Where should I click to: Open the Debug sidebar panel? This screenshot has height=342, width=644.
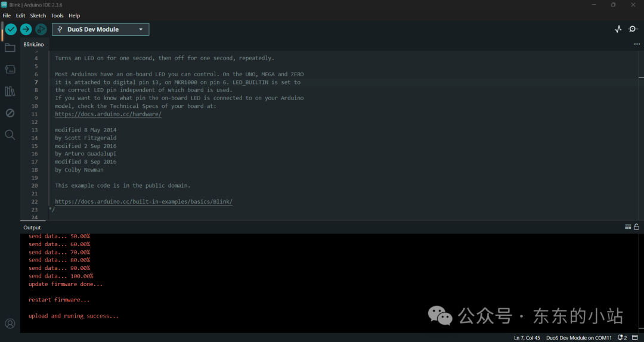pos(10,113)
